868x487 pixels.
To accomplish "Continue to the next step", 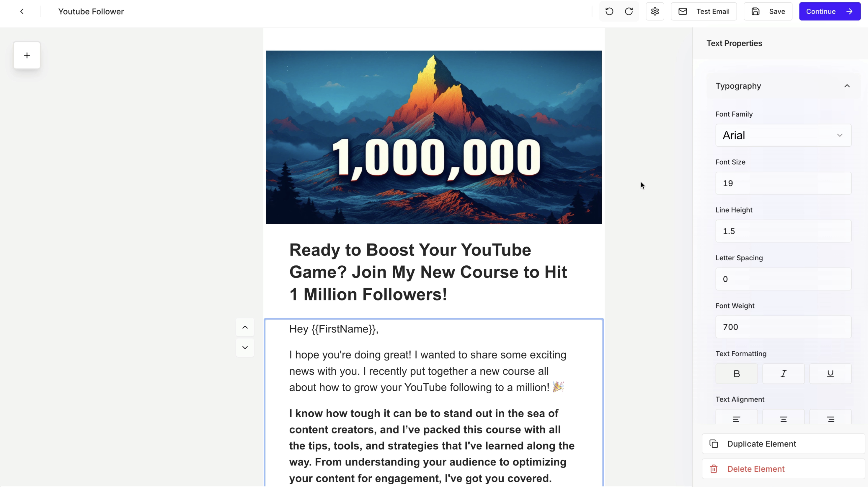I will (x=830, y=12).
